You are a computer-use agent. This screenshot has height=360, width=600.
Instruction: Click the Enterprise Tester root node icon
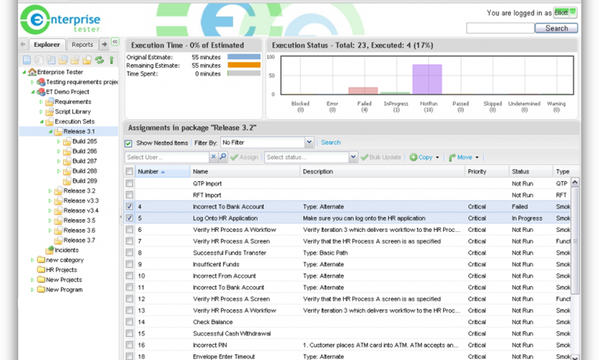[x=32, y=72]
